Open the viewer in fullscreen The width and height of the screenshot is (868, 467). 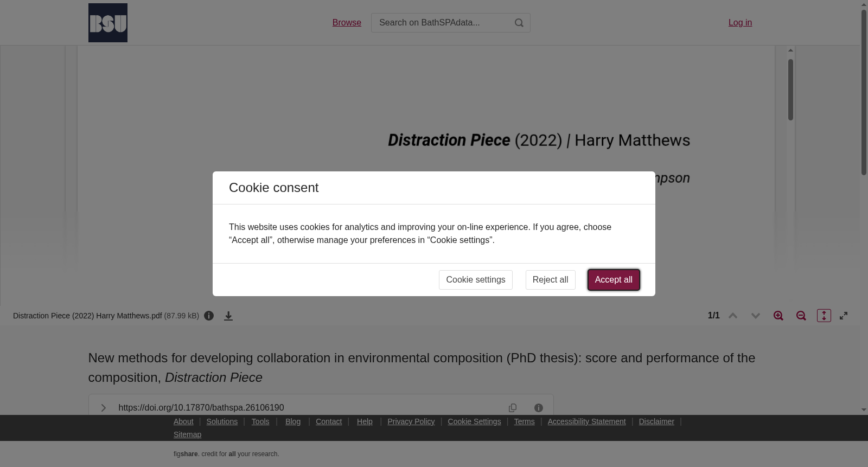tap(844, 316)
